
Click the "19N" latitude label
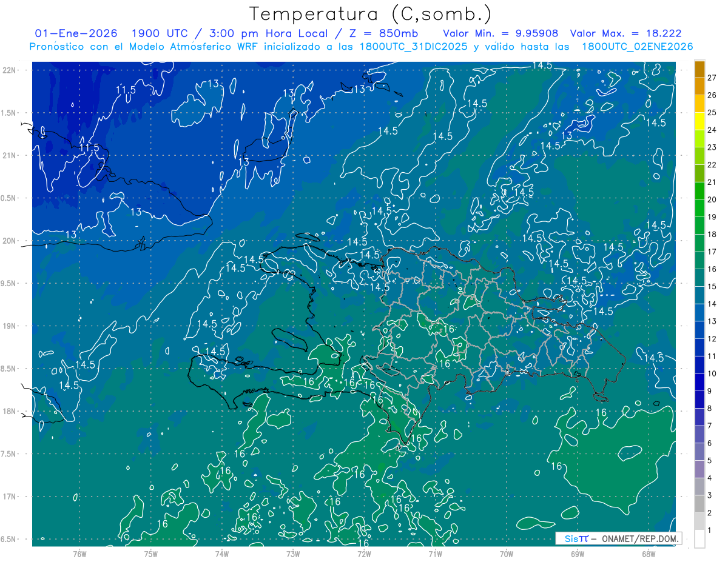pyautogui.click(x=10, y=326)
